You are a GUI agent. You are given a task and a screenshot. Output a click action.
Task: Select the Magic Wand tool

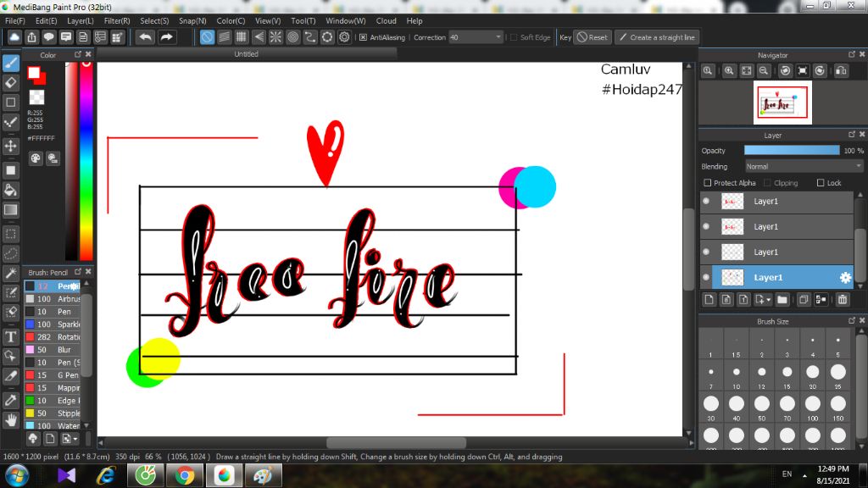click(x=10, y=274)
